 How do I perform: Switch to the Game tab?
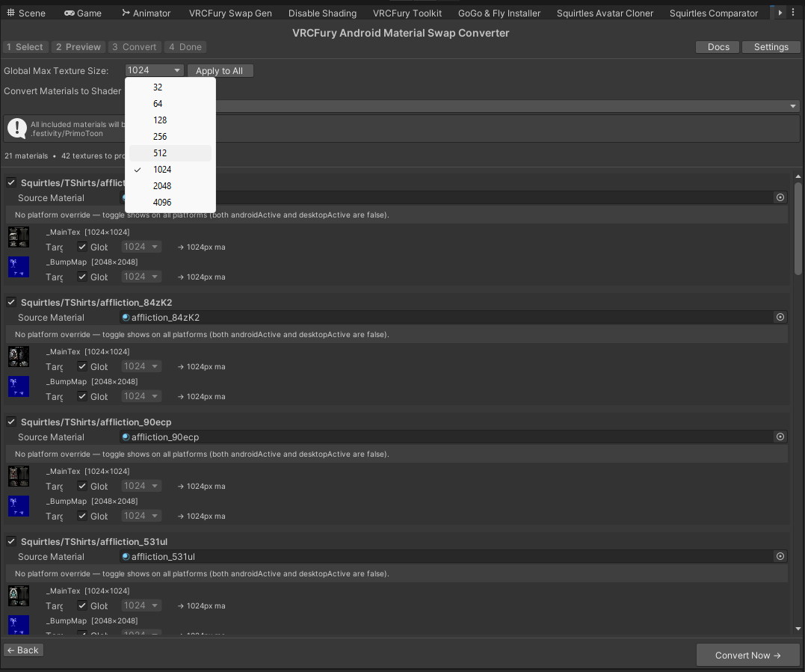[x=83, y=13]
